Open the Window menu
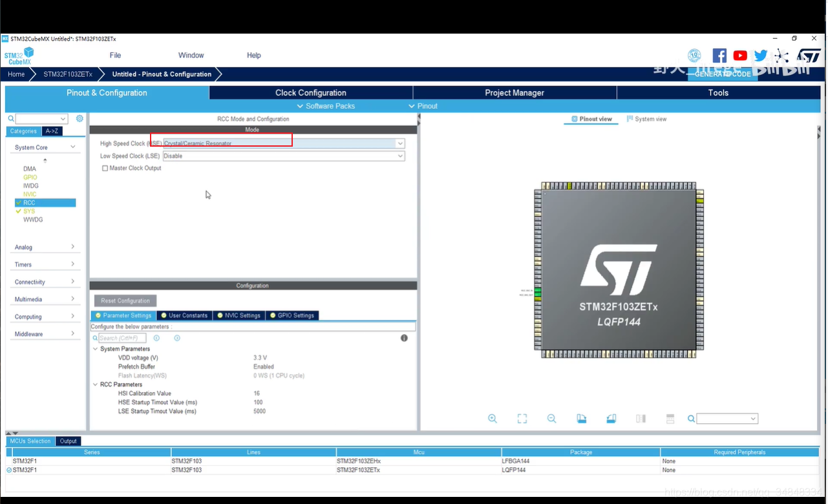 (191, 56)
